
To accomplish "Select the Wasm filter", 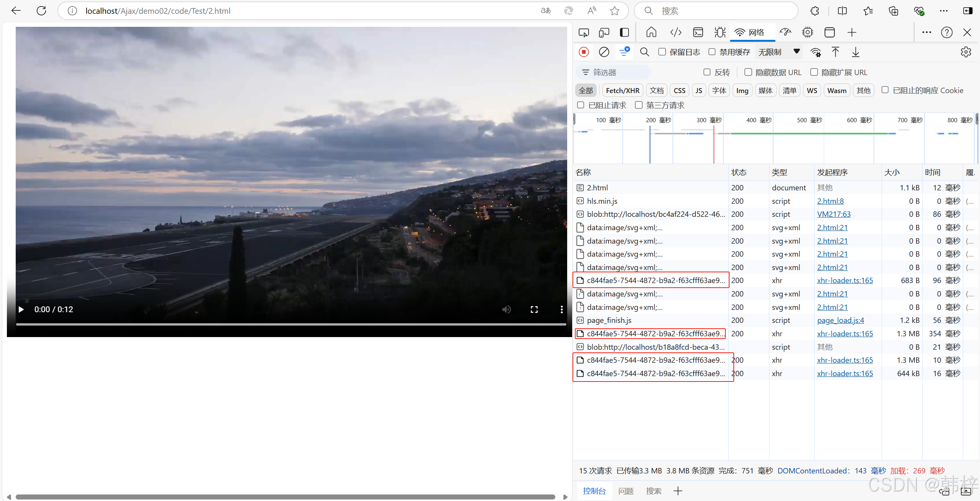I will pos(837,90).
